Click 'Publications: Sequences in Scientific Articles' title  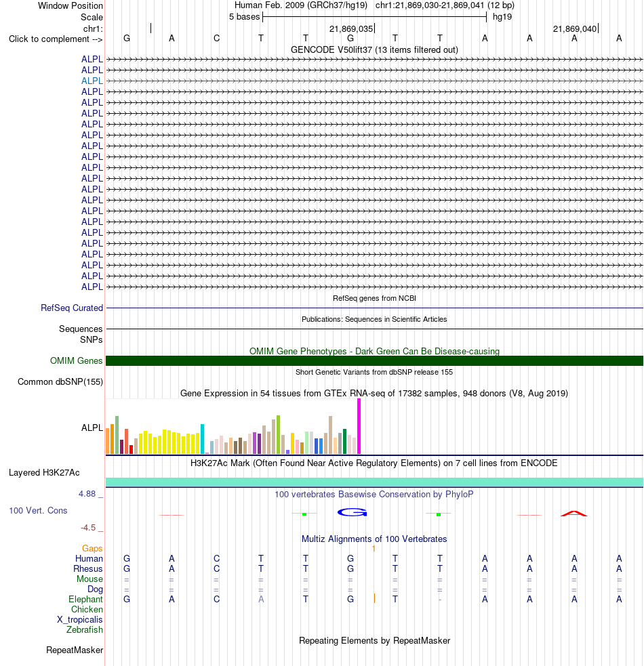[374, 319]
